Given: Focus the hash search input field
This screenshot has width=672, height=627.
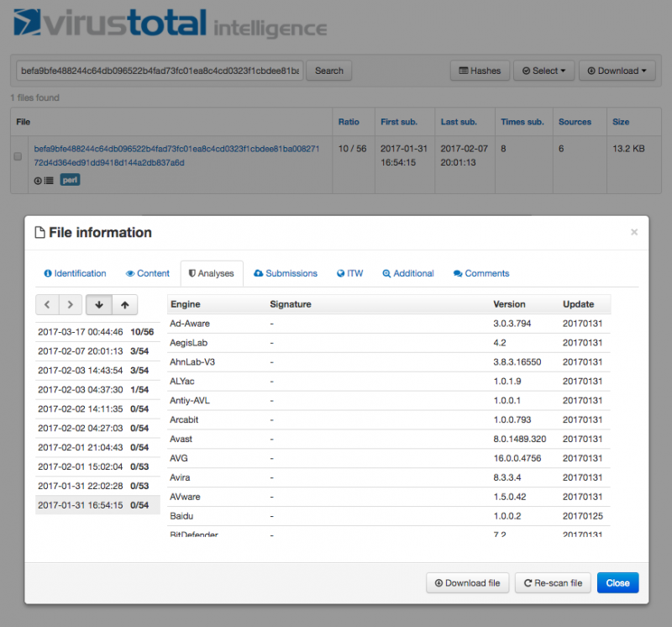Looking at the screenshot, I should click(x=160, y=71).
